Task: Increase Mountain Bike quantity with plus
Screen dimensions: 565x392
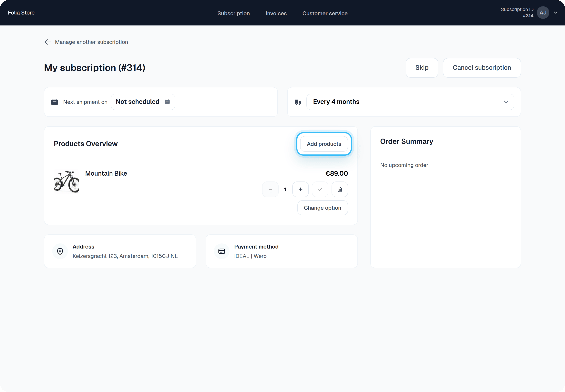Action: tap(300, 189)
